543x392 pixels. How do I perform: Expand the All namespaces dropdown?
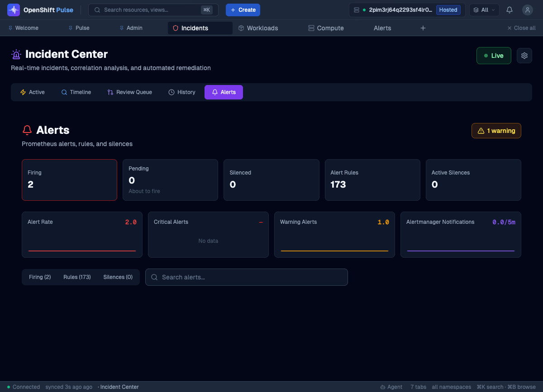coord(484,10)
